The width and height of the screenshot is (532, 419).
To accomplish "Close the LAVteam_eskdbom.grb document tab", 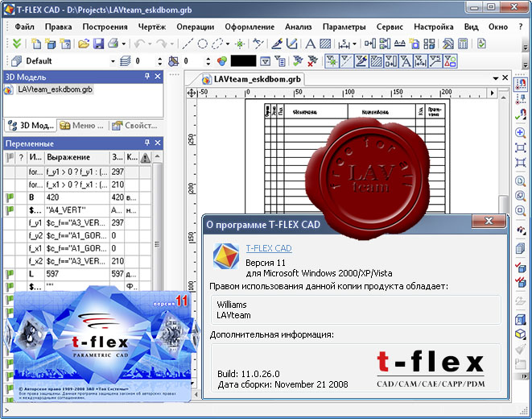I will 505,77.
